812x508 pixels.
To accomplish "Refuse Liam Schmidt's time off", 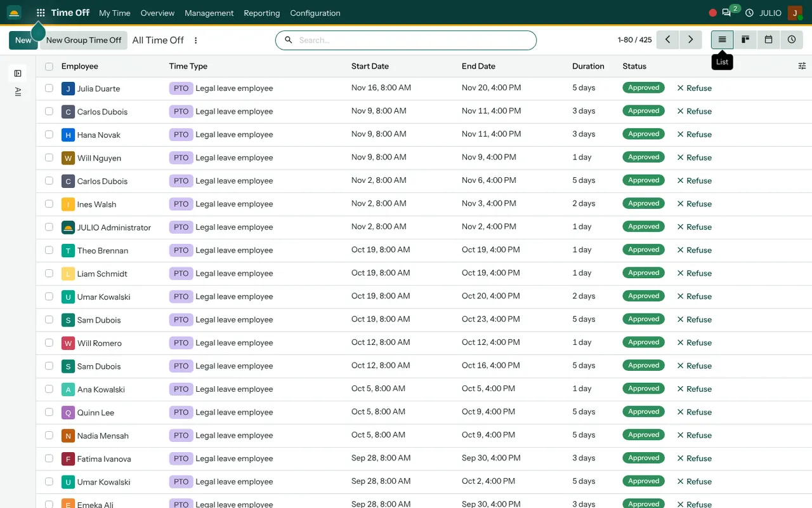I will tap(694, 274).
